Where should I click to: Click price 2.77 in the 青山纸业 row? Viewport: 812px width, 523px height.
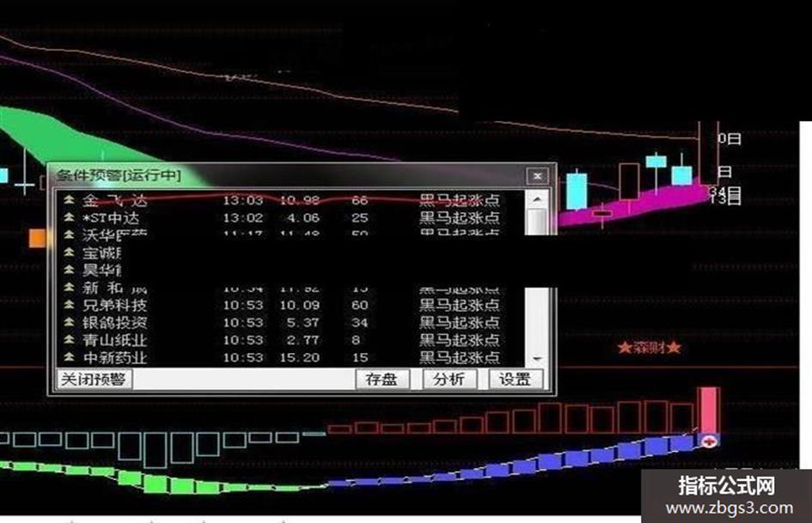[303, 340]
